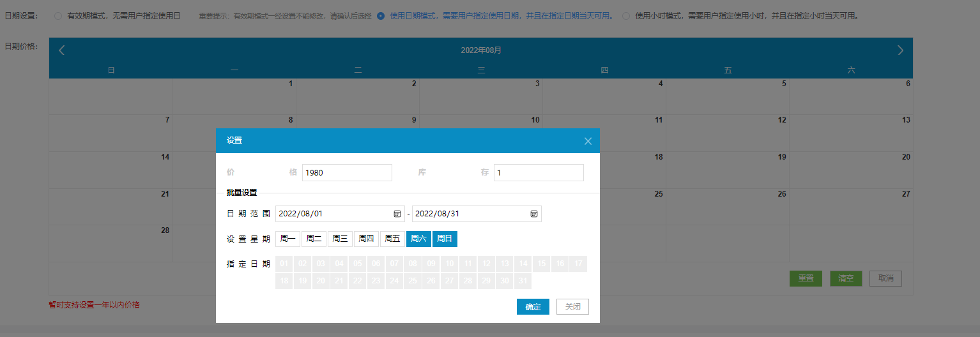Toggle 周六 weekday button off
980x337 pixels.
coord(418,239)
